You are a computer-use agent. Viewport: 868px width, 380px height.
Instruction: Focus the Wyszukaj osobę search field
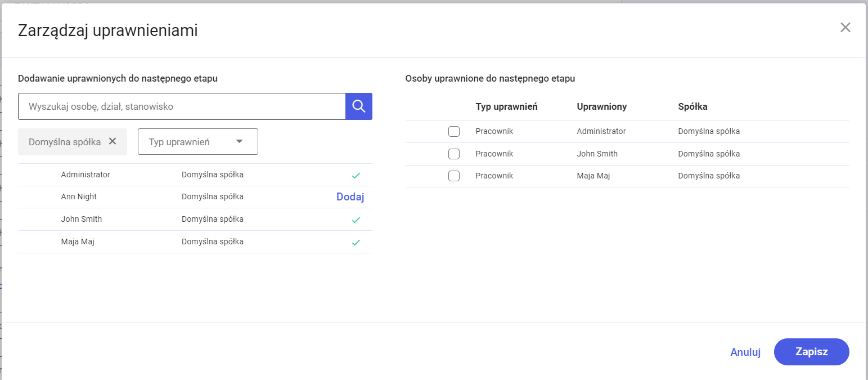pyautogui.click(x=181, y=106)
